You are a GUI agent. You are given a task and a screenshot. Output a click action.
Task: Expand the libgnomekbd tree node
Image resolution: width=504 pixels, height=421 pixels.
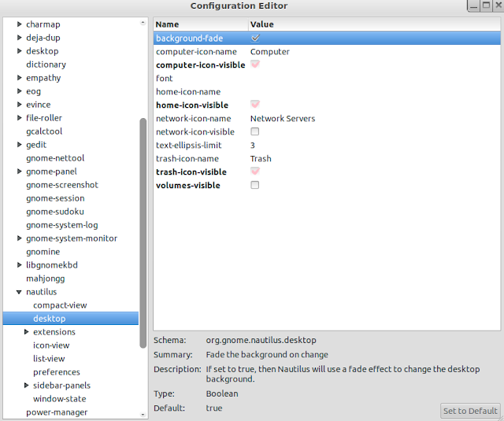click(19, 265)
